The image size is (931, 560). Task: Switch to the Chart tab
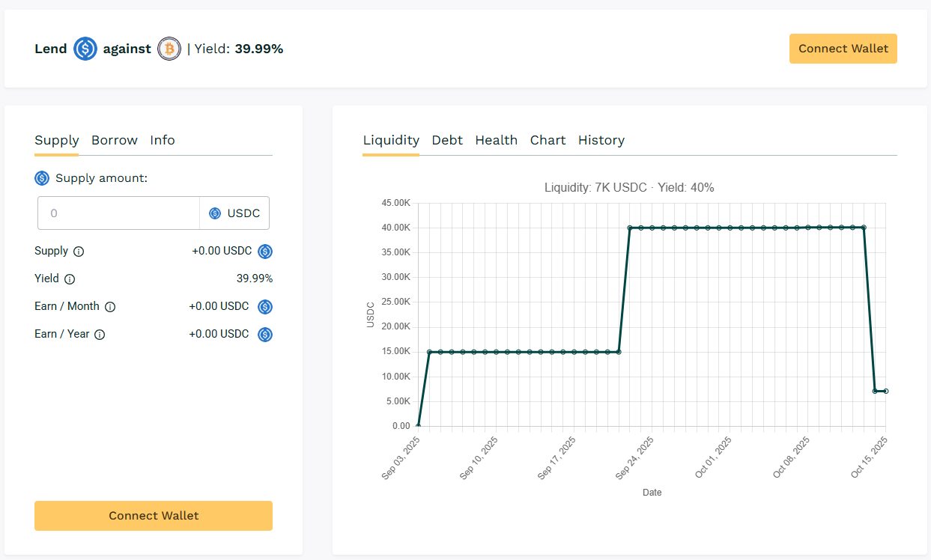(548, 140)
